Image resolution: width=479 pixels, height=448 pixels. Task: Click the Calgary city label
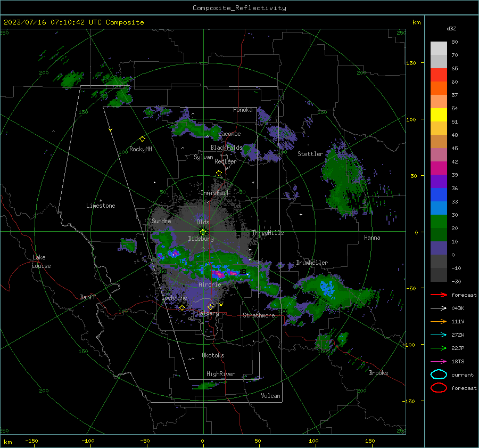[x=208, y=314]
